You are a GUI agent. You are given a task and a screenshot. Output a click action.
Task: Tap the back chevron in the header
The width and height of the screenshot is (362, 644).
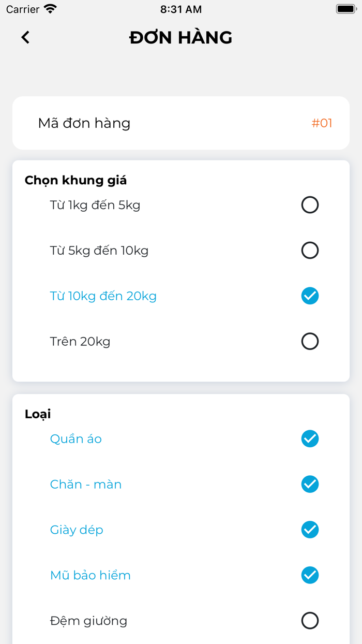click(x=25, y=37)
